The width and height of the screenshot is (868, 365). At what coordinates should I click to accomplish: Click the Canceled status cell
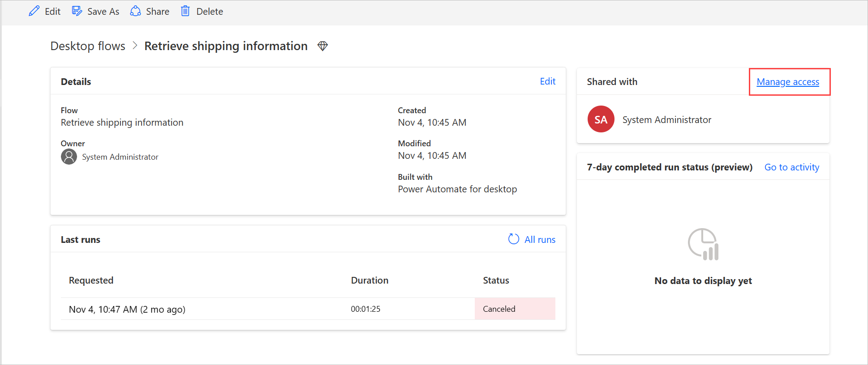pos(515,309)
